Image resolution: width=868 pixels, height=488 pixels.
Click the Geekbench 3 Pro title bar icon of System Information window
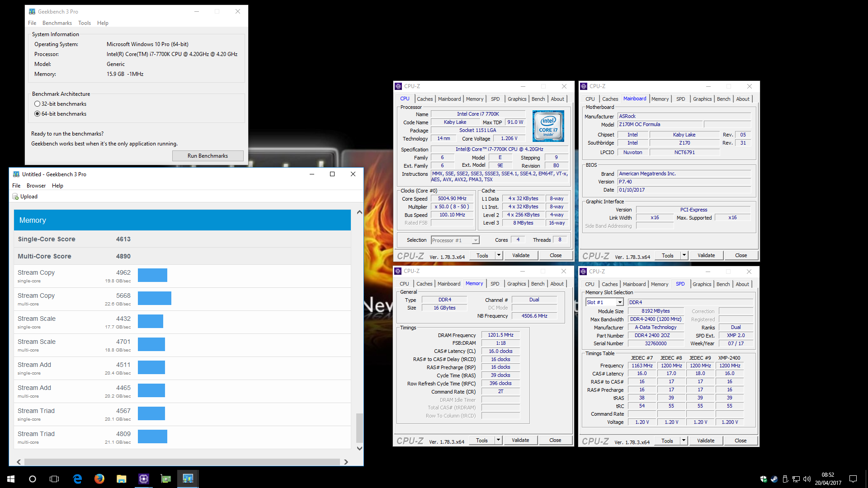click(x=32, y=12)
